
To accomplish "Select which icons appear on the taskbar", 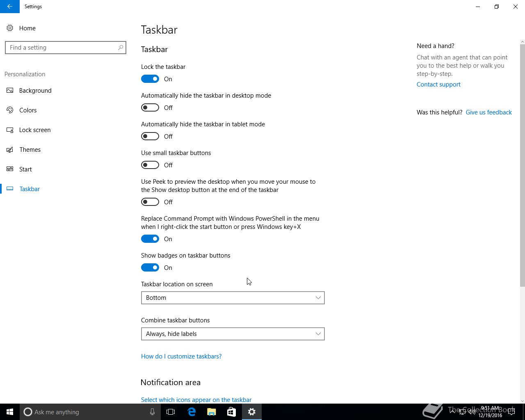I will point(196,400).
